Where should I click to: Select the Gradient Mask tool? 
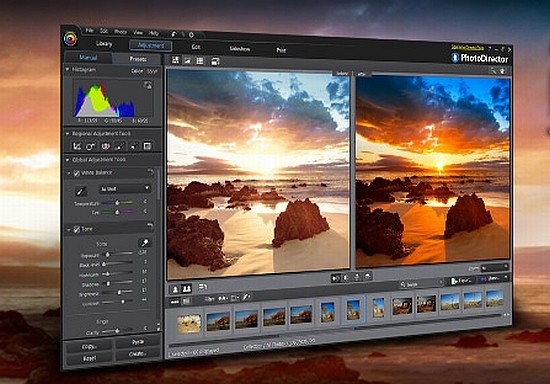(x=147, y=146)
